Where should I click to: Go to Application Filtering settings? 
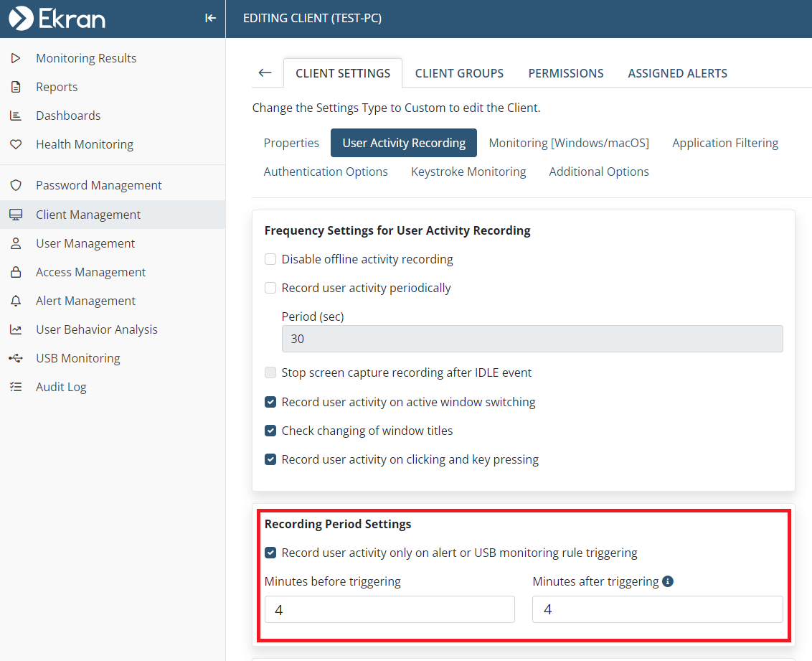(724, 143)
